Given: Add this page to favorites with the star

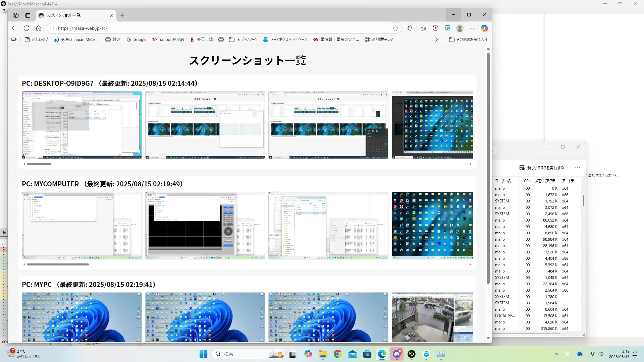Looking at the screenshot, I should tap(395, 28).
